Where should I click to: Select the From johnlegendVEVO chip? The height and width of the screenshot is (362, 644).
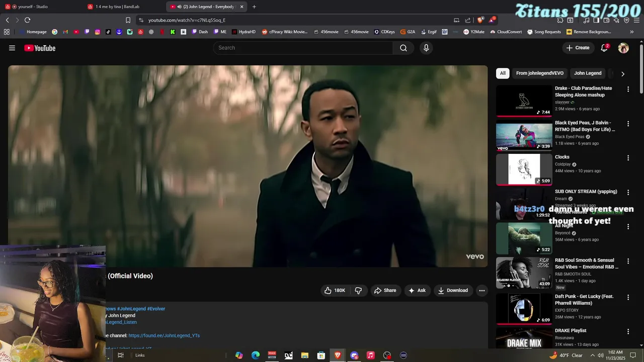click(x=540, y=73)
